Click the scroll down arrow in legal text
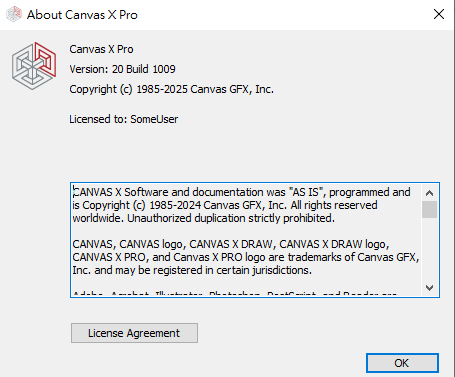Image resolution: width=455 pixels, height=377 pixels. [x=429, y=288]
